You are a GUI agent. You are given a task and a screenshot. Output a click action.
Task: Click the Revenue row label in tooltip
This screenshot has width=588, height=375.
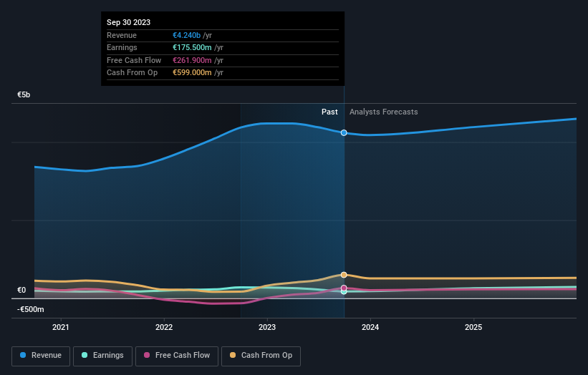click(x=122, y=35)
